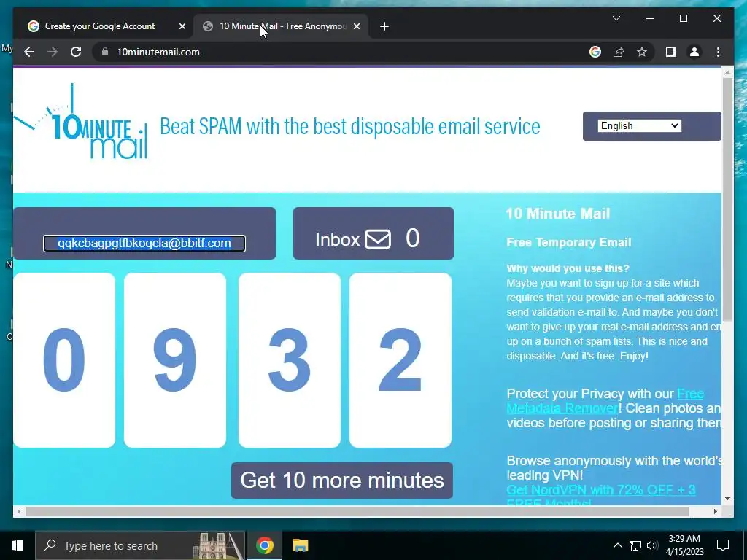The image size is (747, 560).
Task: Click the 10 Minute Mail logo
Action: coord(81,123)
